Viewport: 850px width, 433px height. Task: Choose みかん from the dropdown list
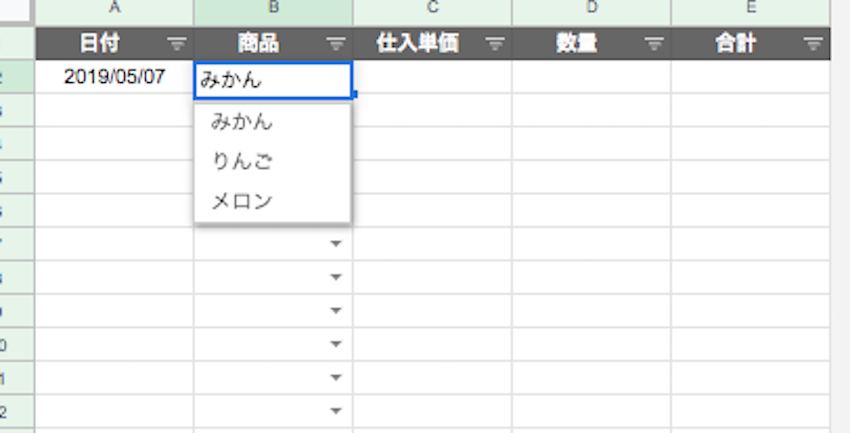(x=242, y=123)
